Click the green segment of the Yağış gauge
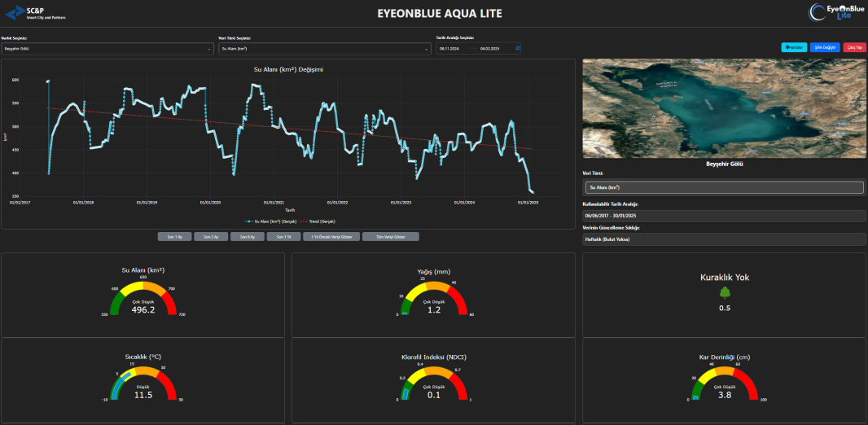This screenshot has height=425, width=868. [x=406, y=305]
